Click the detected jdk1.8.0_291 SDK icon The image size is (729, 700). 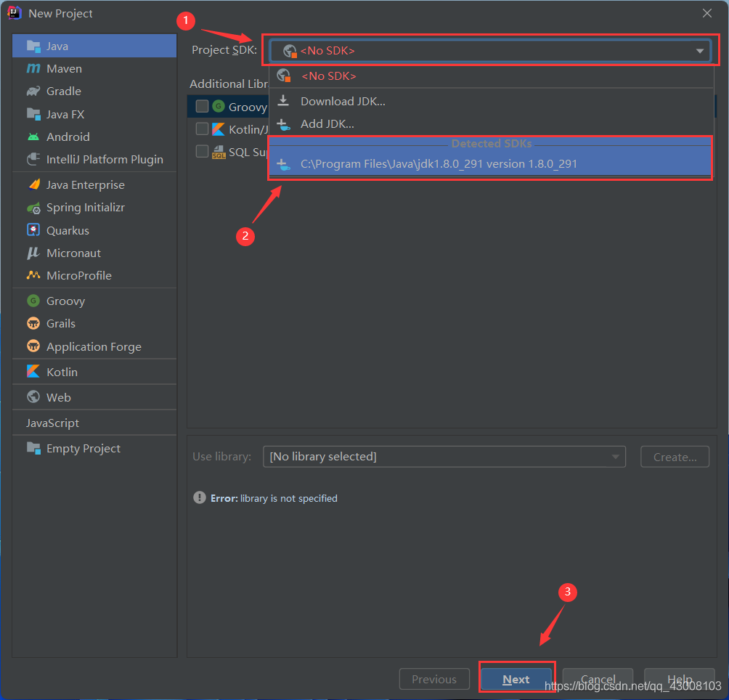point(283,164)
